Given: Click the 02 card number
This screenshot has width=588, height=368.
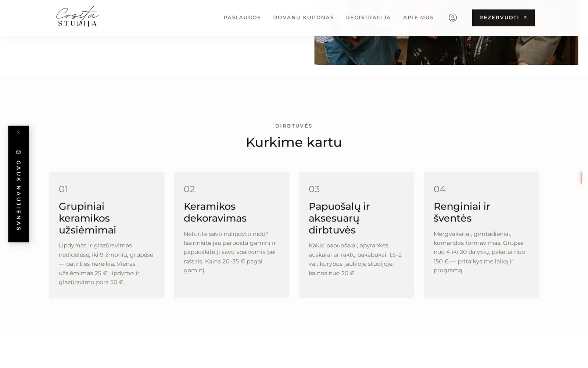Looking at the screenshot, I should (x=189, y=189).
